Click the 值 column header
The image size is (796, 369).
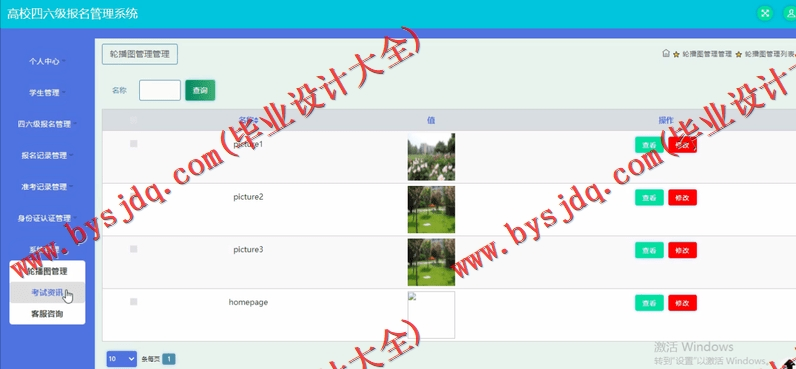tap(431, 120)
